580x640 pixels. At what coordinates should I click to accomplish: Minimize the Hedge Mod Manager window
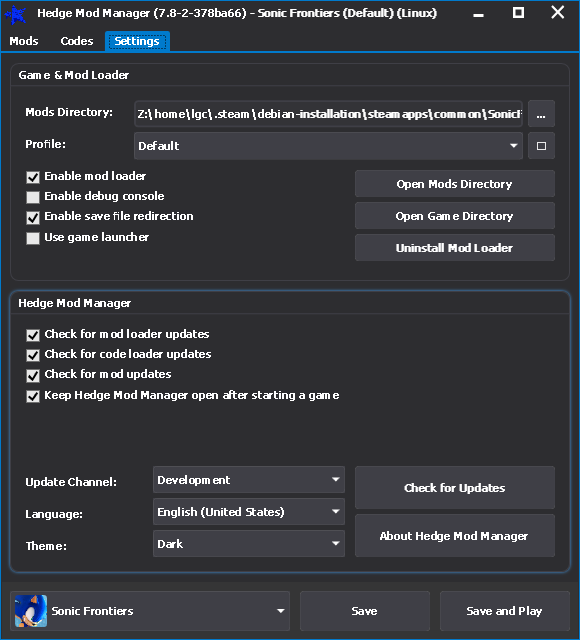pyautogui.click(x=479, y=14)
